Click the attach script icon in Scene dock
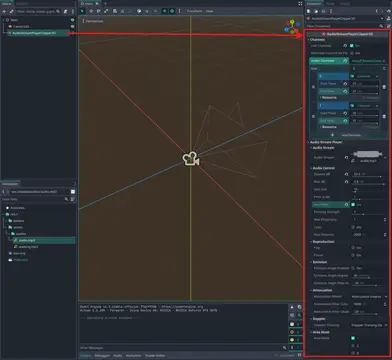Screen dimensions: 392x360 [x=66, y=11]
